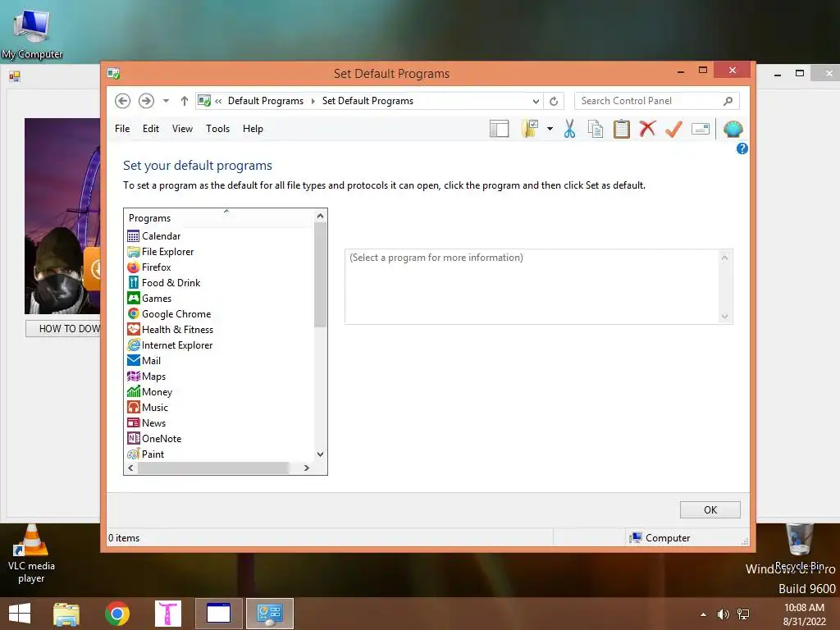
Task: Go forward with the right arrow button
Action: pos(146,101)
